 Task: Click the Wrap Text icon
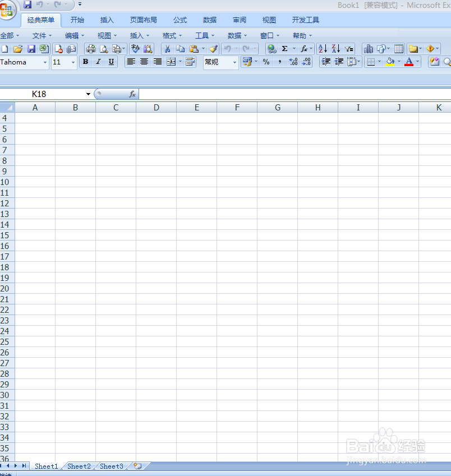tap(190, 62)
